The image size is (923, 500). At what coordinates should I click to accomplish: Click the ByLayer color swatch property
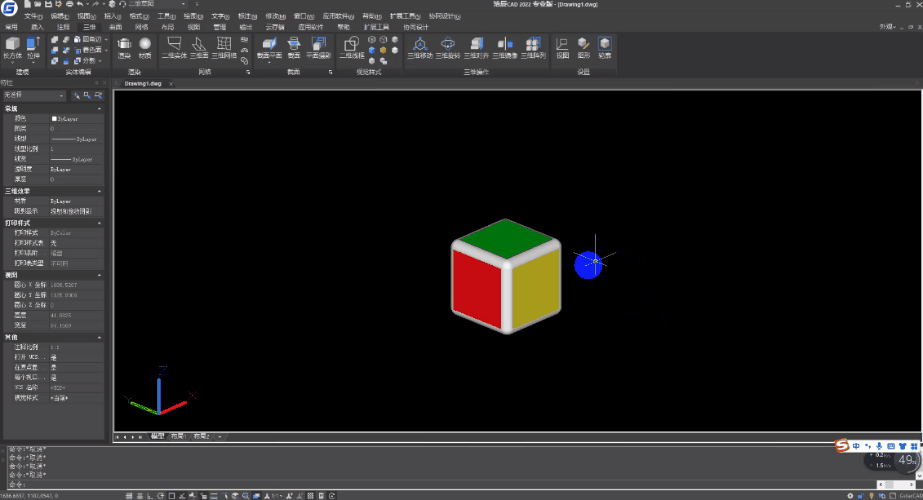coord(54,119)
